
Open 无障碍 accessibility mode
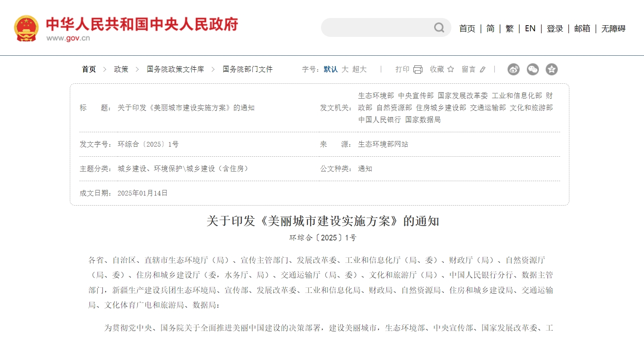614,28
